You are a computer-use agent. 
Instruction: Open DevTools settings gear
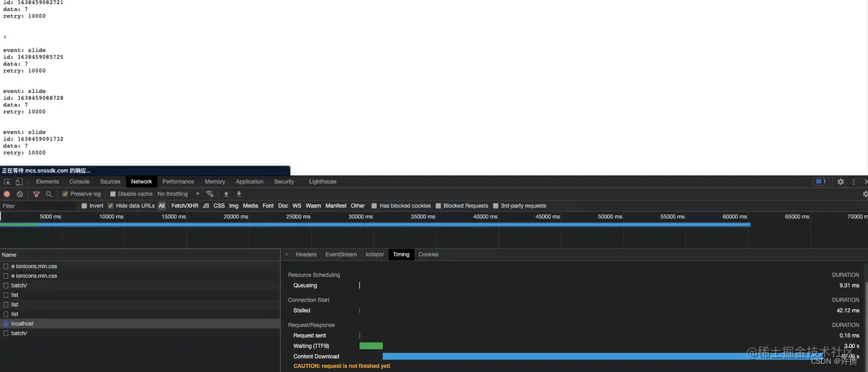840,182
